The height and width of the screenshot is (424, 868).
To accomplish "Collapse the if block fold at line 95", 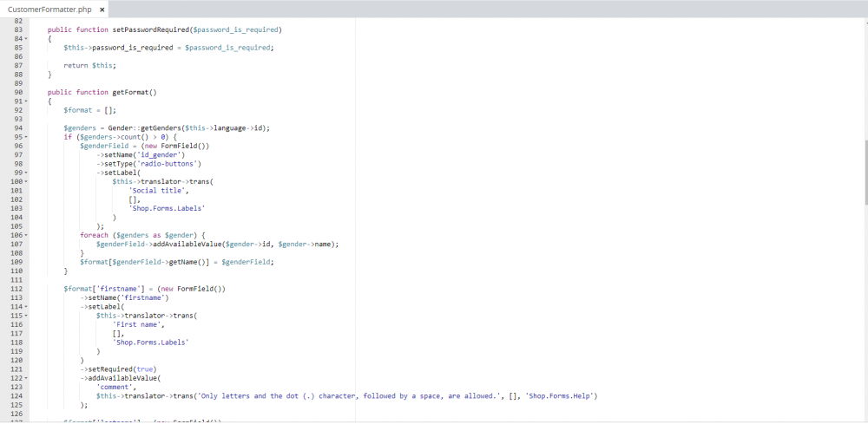I will (x=26, y=137).
